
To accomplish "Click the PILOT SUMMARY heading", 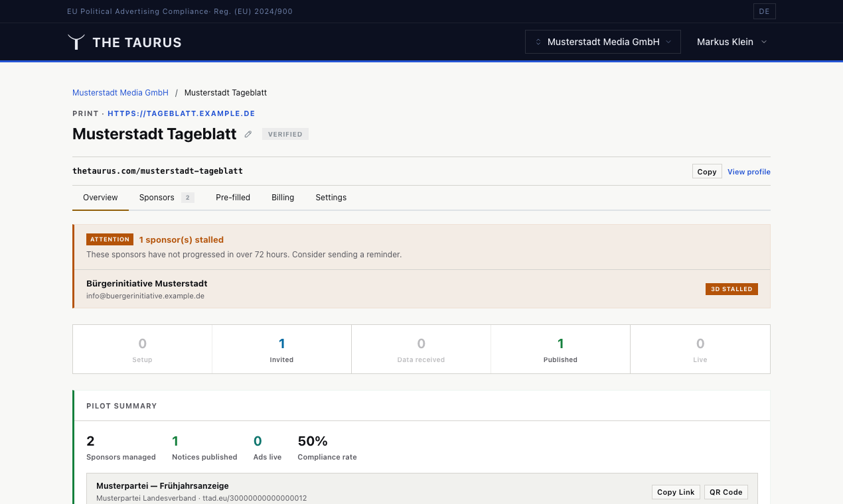I will point(121,406).
